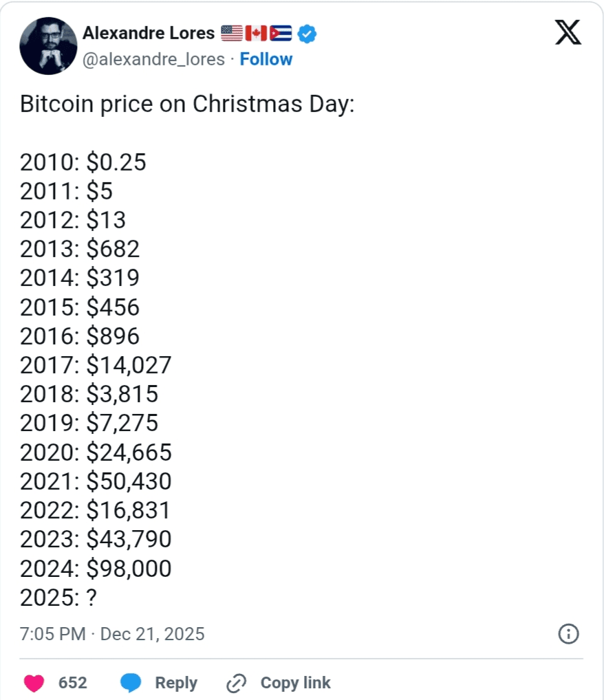
Task: Open the 7:05 PM Dec 21, 2025 timestamp
Action: [112, 633]
